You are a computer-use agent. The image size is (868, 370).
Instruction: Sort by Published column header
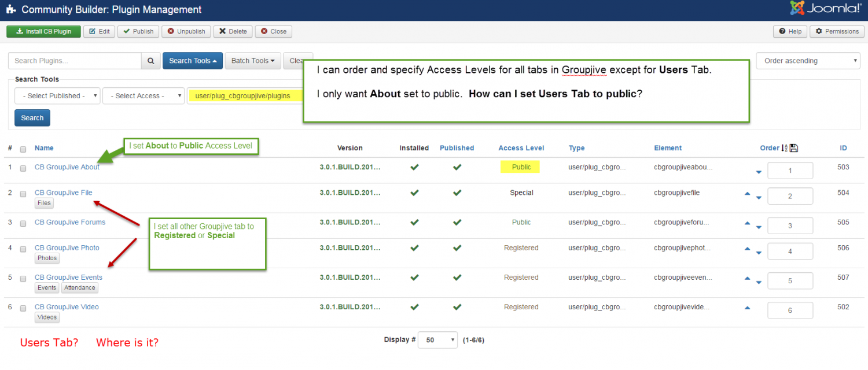pos(457,148)
